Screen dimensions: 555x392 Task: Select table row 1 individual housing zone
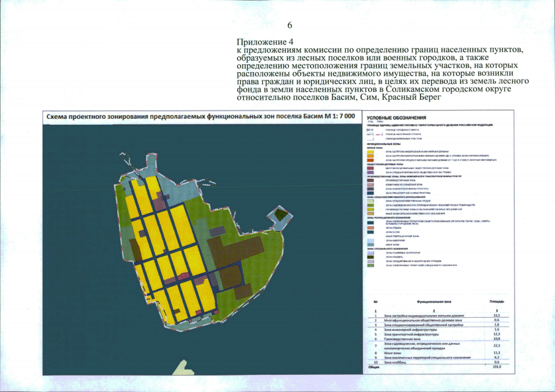438,315
